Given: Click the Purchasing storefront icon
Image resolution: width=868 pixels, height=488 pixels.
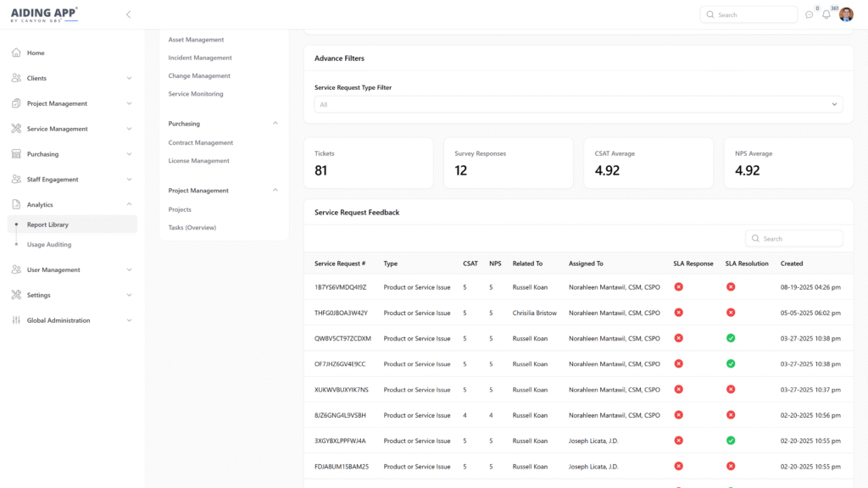Looking at the screenshot, I should pos(16,154).
